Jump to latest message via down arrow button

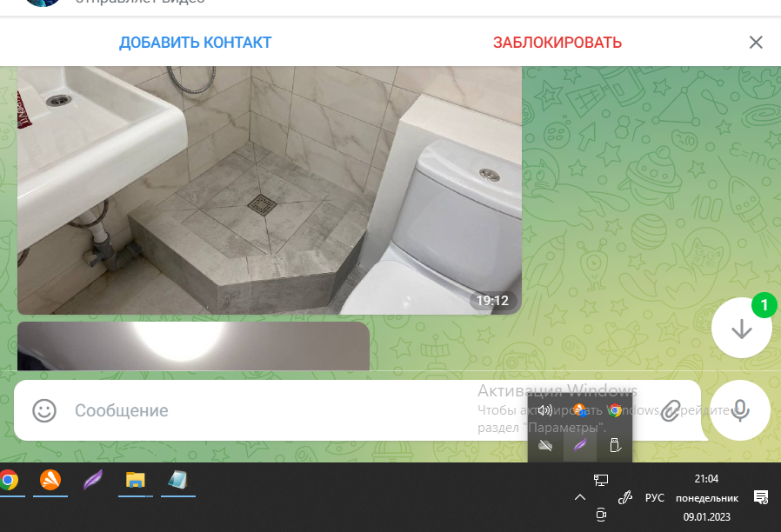click(x=741, y=329)
